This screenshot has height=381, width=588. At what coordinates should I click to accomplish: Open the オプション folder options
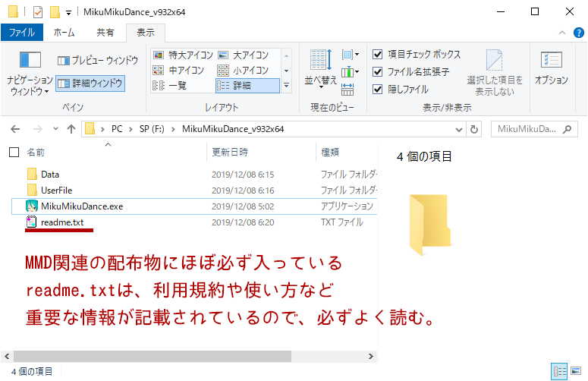(x=552, y=68)
